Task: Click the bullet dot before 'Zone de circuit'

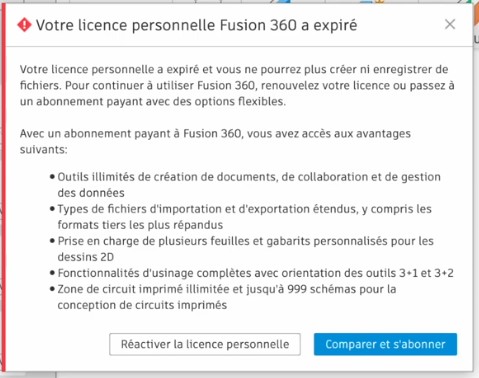Action: [52, 289]
